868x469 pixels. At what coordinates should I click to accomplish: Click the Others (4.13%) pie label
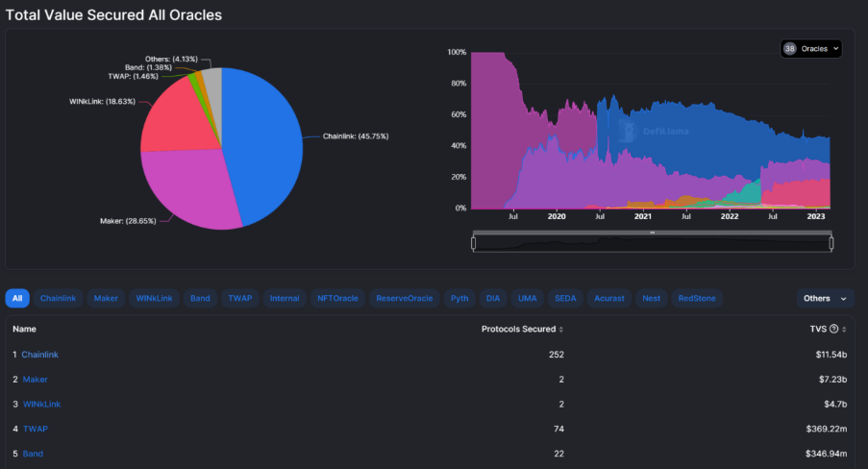coord(171,59)
